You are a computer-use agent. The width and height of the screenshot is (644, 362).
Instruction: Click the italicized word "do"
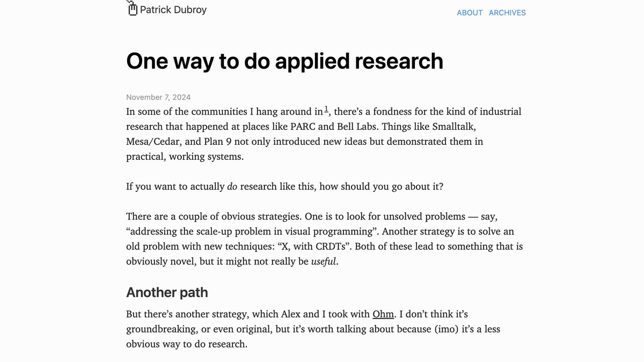pyautogui.click(x=232, y=187)
